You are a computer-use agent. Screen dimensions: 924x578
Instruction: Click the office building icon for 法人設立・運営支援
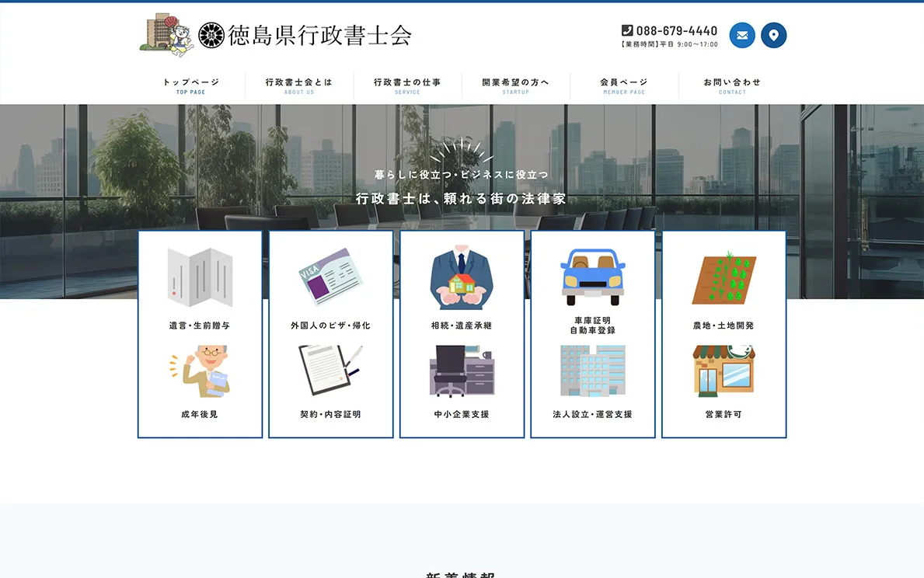593,371
